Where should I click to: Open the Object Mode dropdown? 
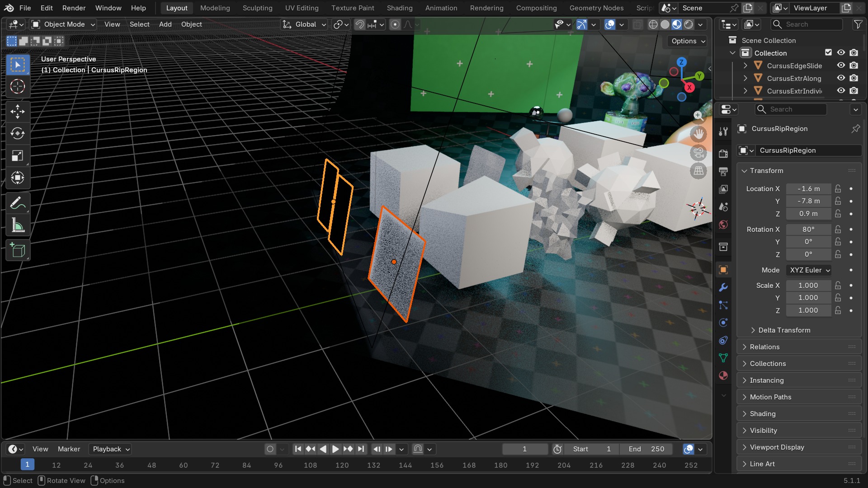(x=63, y=24)
